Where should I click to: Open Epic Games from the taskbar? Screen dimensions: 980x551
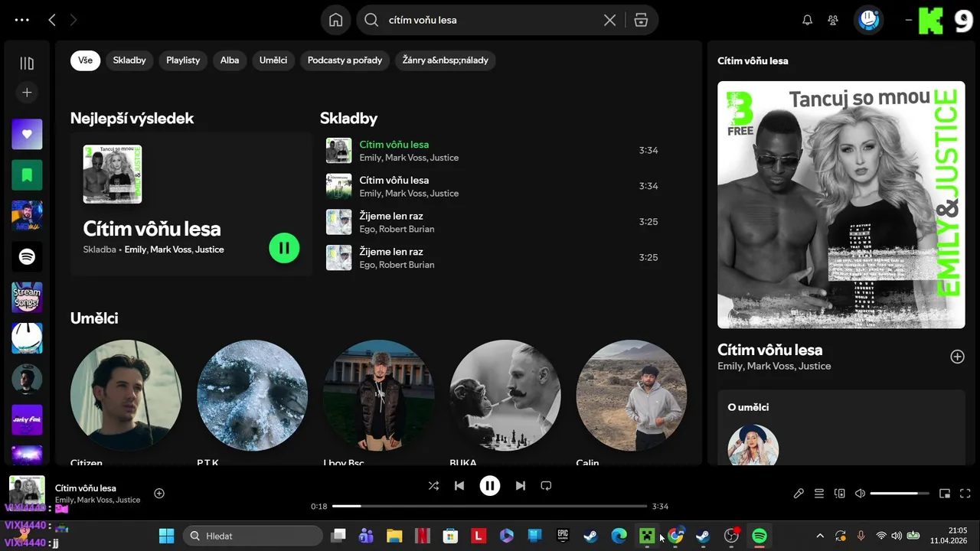click(563, 536)
